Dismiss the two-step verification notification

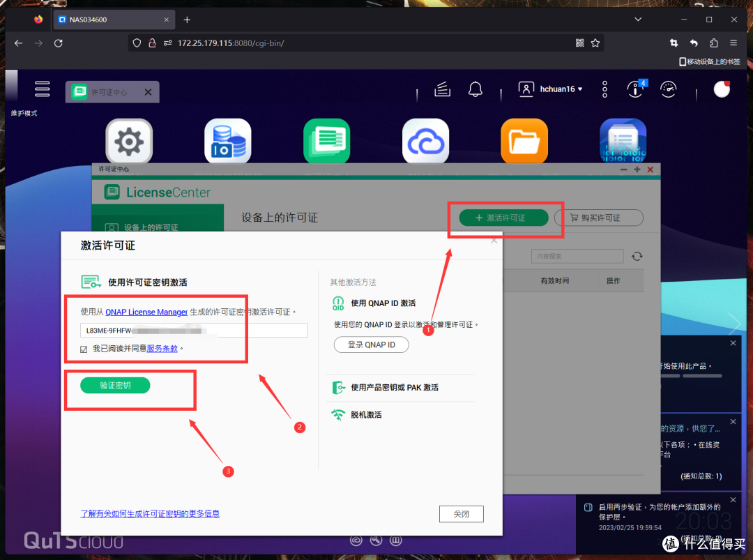point(733,500)
